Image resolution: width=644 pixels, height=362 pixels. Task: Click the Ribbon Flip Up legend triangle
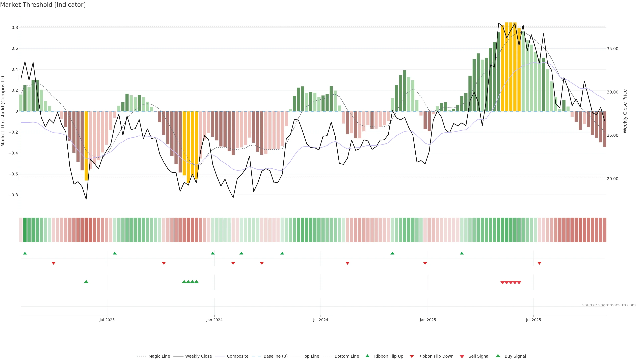367,356
